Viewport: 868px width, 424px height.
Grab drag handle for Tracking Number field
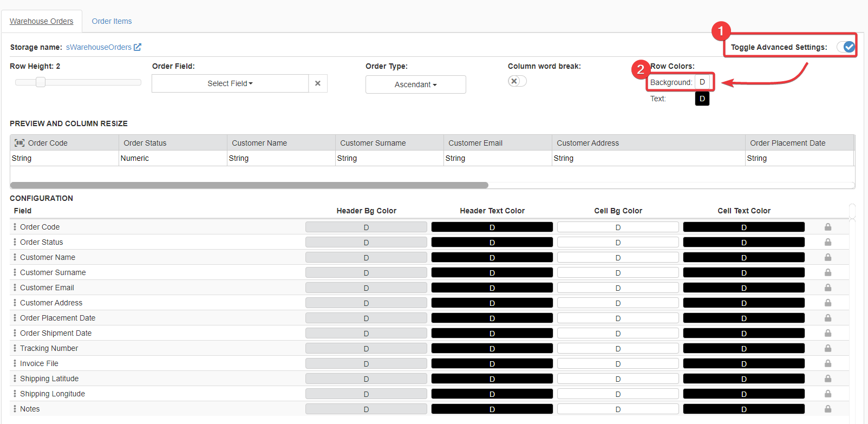[x=15, y=348]
